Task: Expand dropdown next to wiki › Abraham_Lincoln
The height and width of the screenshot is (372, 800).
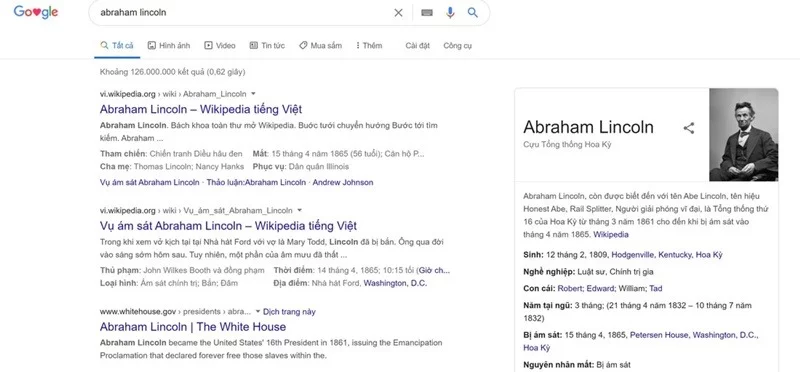Action: [x=254, y=94]
